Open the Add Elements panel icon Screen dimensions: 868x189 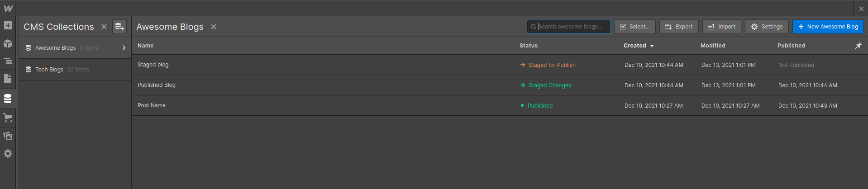pyautogui.click(x=8, y=25)
